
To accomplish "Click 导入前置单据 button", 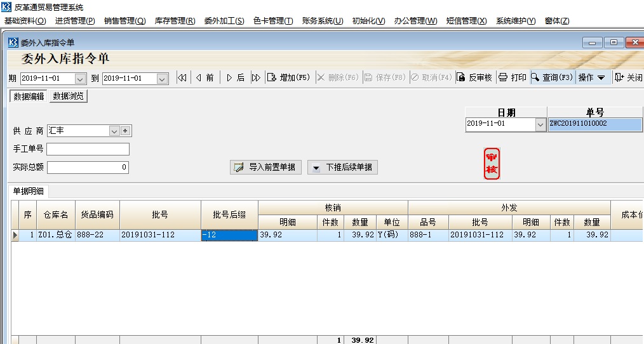I will point(265,167).
